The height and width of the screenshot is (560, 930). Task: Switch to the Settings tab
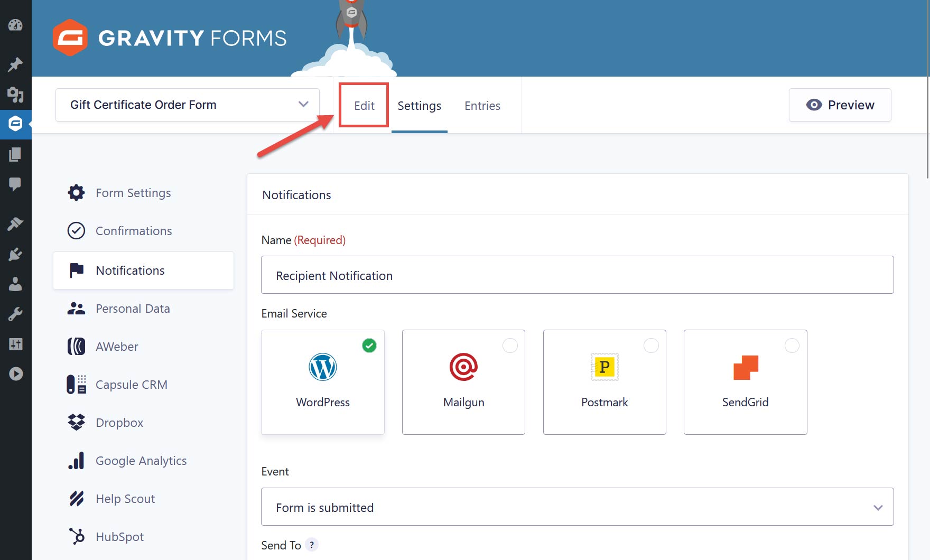[x=419, y=106]
